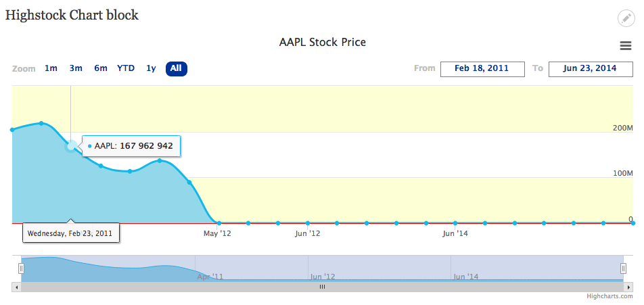This screenshot has height=305, width=644.
Task: Click the May '12 x-axis label
Action: pos(217,233)
